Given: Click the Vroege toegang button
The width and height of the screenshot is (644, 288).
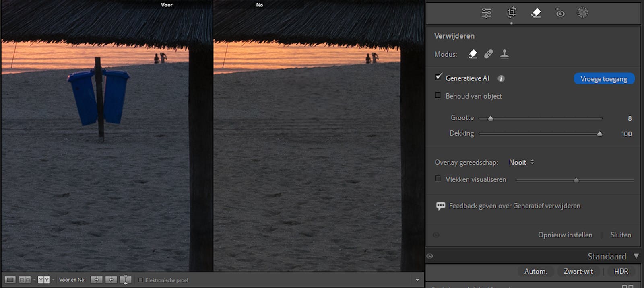Looking at the screenshot, I should tap(604, 79).
